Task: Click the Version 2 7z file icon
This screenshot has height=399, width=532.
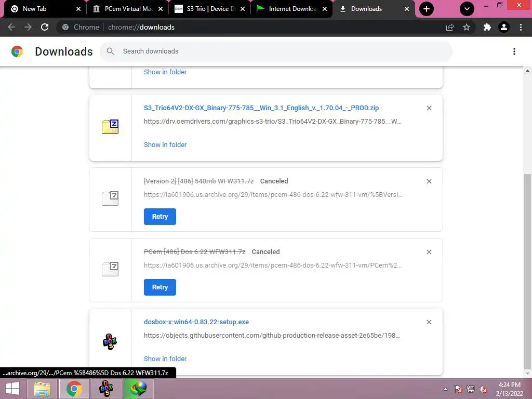Action: point(110,198)
